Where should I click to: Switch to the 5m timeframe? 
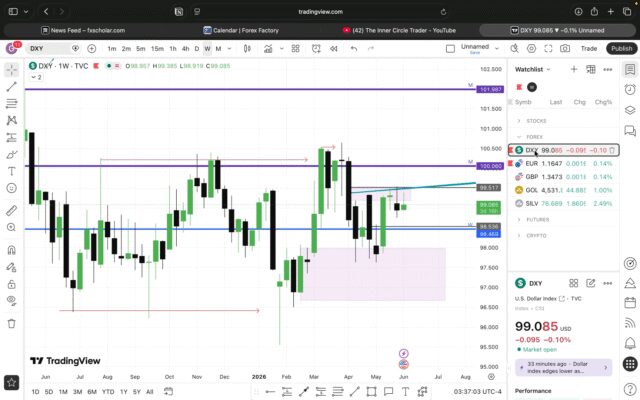click(x=141, y=49)
